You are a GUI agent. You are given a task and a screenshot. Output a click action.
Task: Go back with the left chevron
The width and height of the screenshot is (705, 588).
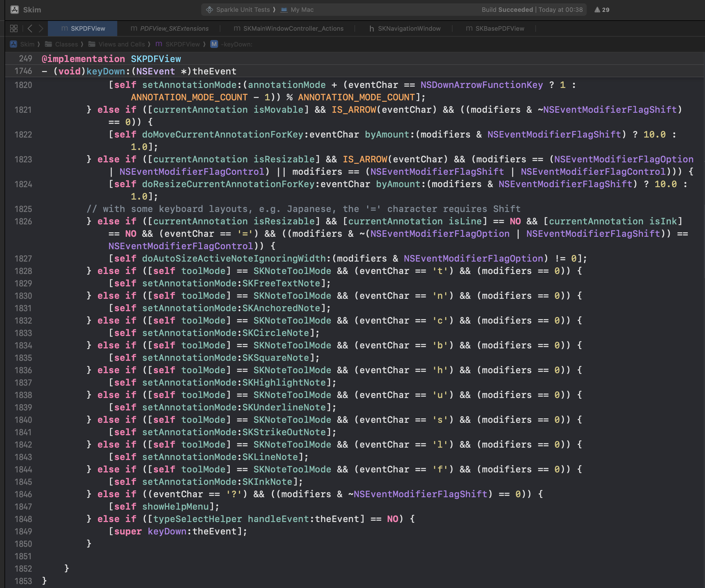coord(30,28)
